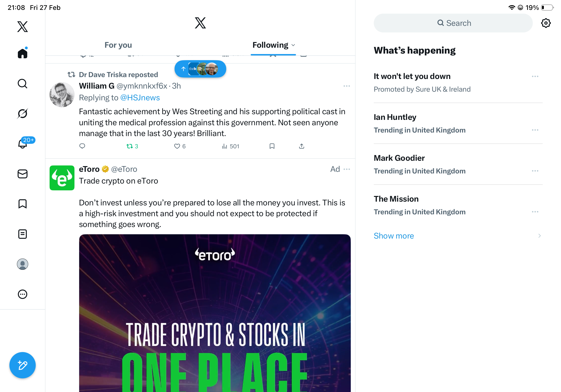Undo repost on William G's post
Viewport: 561px width, 392px height.
pyautogui.click(x=130, y=146)
